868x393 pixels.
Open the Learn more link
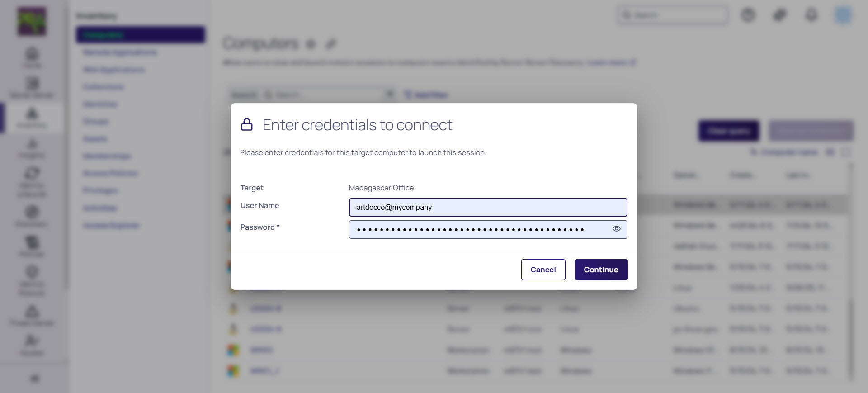[x=611, y=62]
